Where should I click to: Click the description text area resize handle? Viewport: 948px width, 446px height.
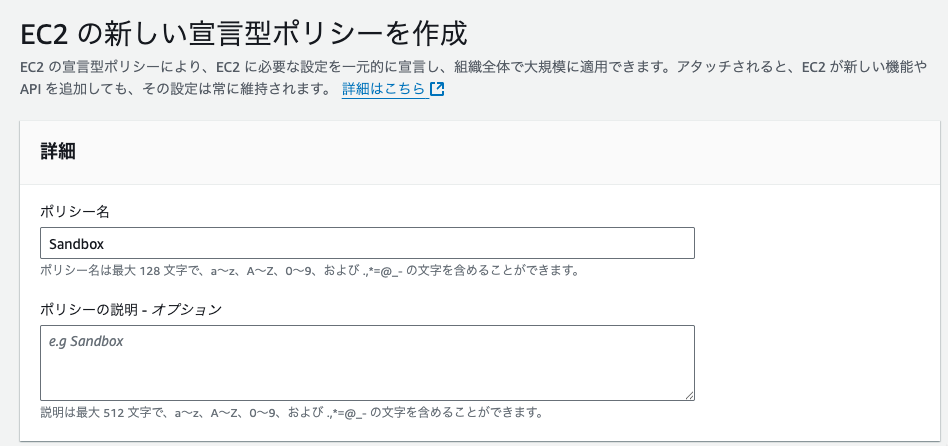pyautogui.click(x=689, y=395)
